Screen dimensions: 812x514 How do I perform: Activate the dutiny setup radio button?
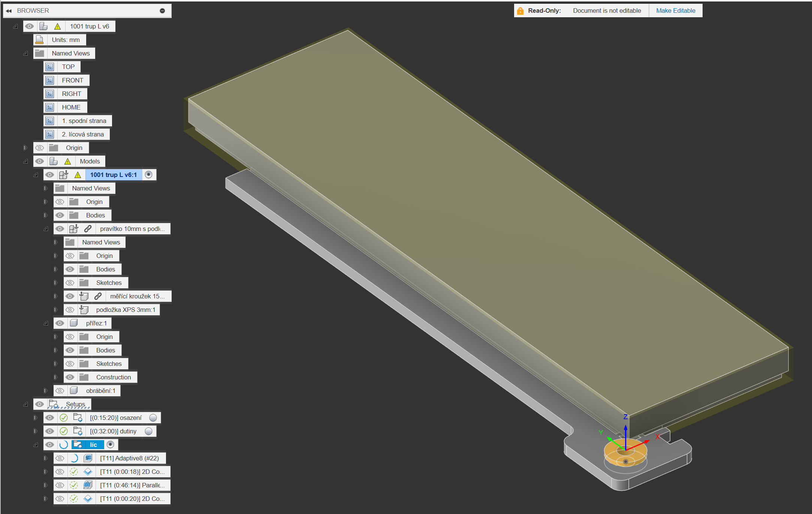coord(148,431)
